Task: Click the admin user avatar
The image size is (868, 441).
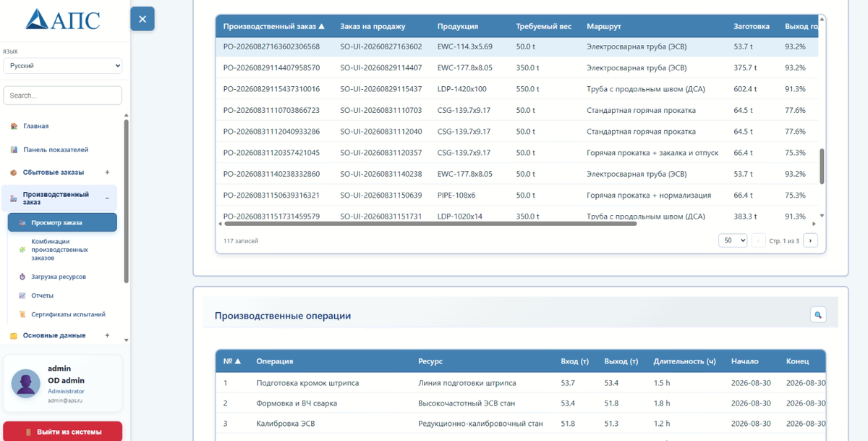Action: pyautogui.click(x=26, y=384)
